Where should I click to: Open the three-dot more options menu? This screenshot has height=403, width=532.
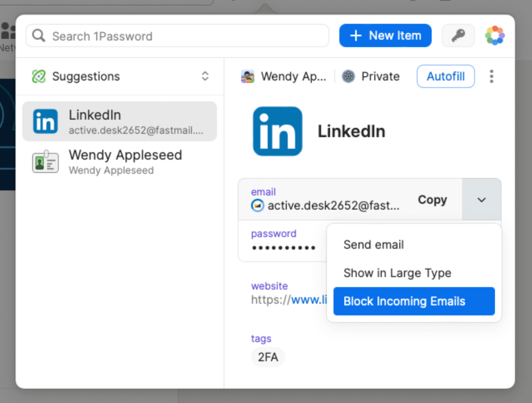(491, 76)
